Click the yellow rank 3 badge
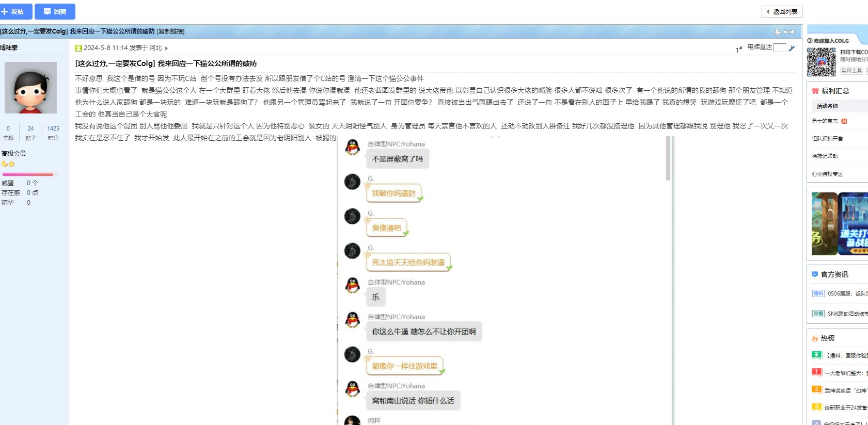Screen dimensions: 868x425 [816, 407]
